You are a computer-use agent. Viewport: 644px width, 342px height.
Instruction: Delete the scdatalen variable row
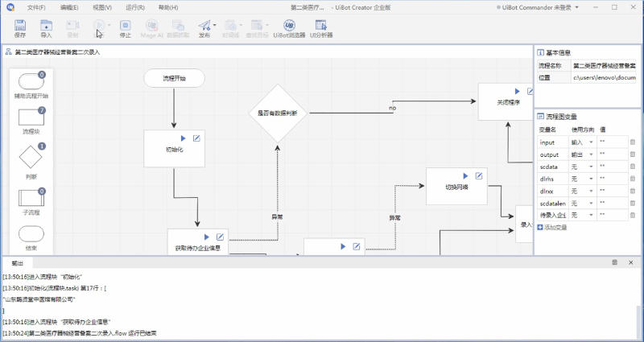(633, 203)
